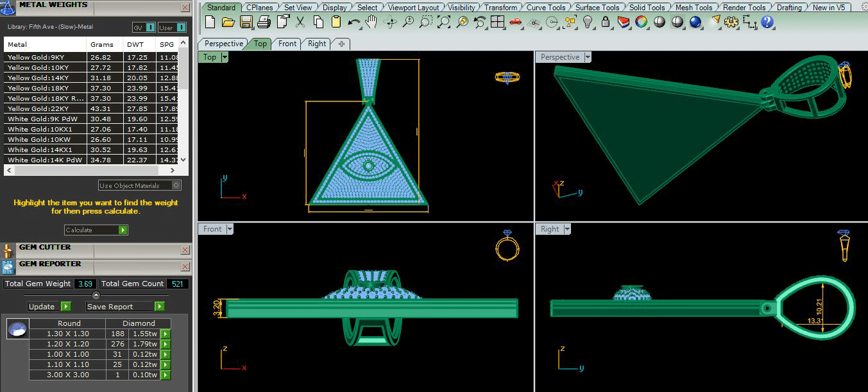Image resolution: width=868 pixels, height=392 pixels.
Task: Click the New file icon
Action: tap(210, 22)
